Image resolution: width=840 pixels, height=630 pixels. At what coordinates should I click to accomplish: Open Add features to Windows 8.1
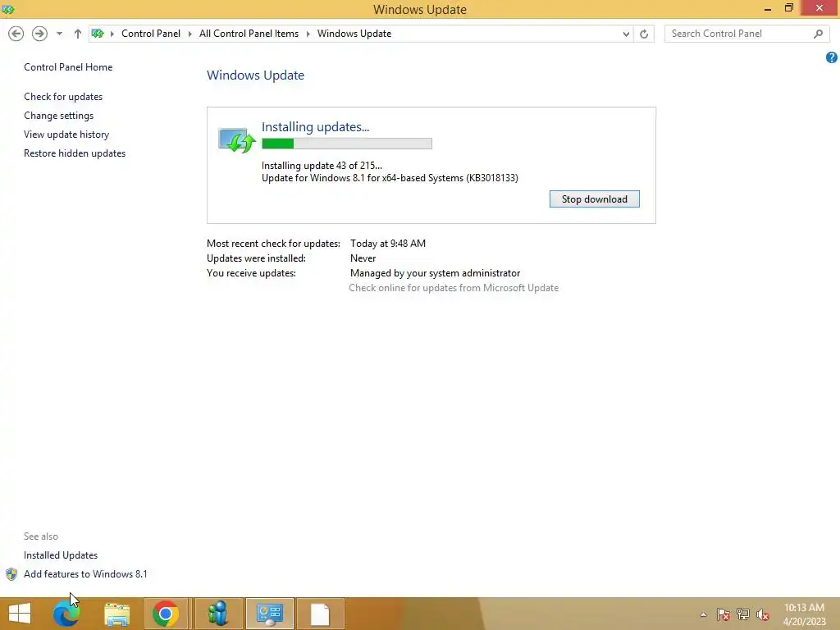pos(85,574)
